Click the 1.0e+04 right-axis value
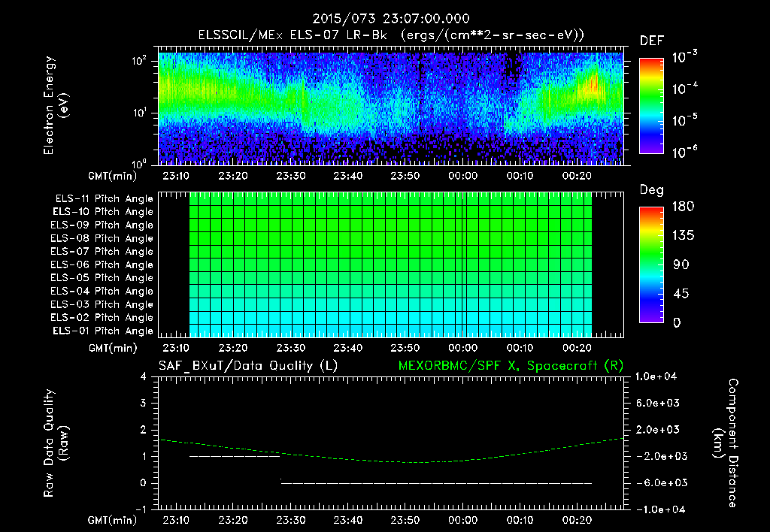The image size is (770, 532). pyautogui.click(x=656, y=376)
